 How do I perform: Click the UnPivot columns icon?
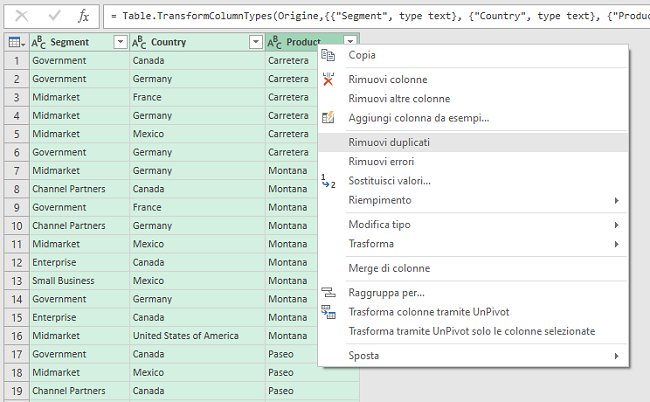click(328, 312)
